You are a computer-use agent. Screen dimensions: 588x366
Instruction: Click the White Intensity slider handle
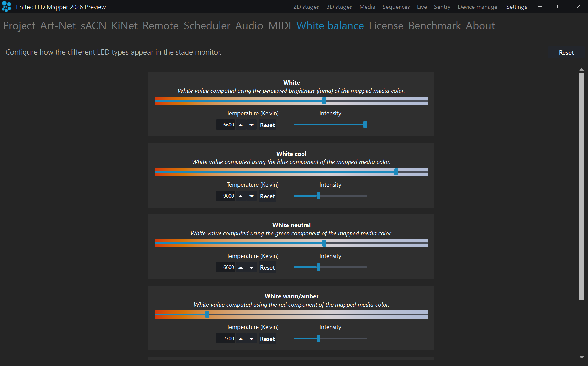pos(365,125)
